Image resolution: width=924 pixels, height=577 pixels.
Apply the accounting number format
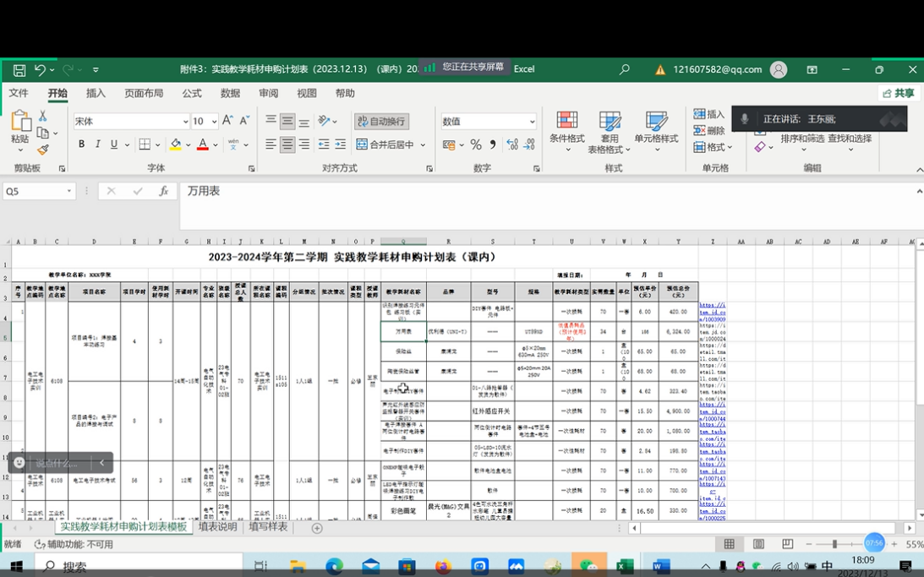tap(449, 144)
